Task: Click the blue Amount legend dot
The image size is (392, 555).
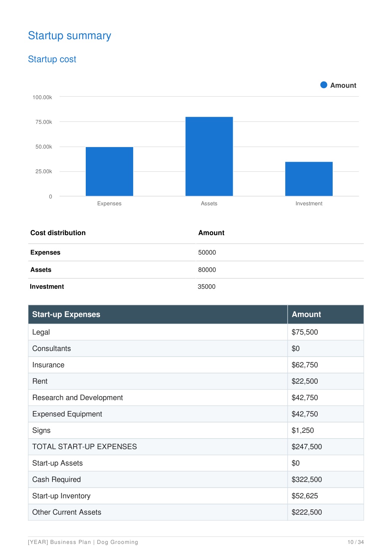Action: pyautogui.click(x=324, y=85)
